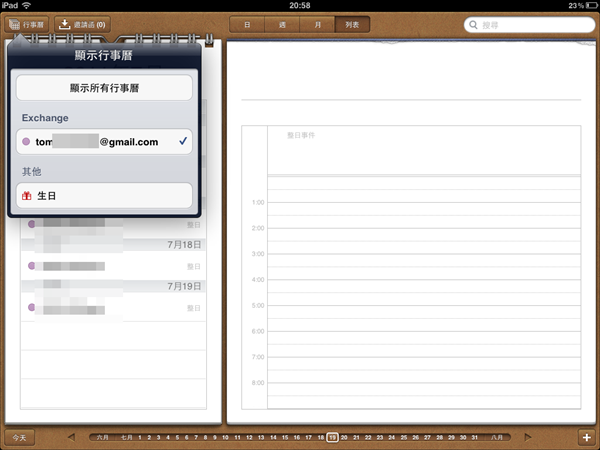Tap 顯示所有行事曆 to show all calendars
The height and width of the screenshot is (450, 600).
pos(104,88)
